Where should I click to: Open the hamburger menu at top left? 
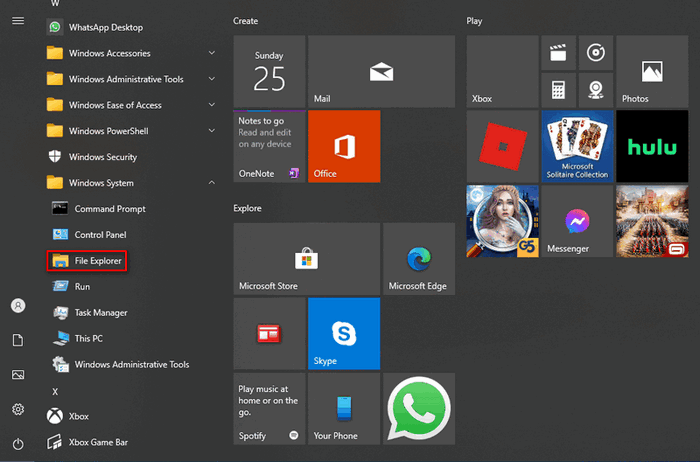pyautogui.click(x=18, y=21)
